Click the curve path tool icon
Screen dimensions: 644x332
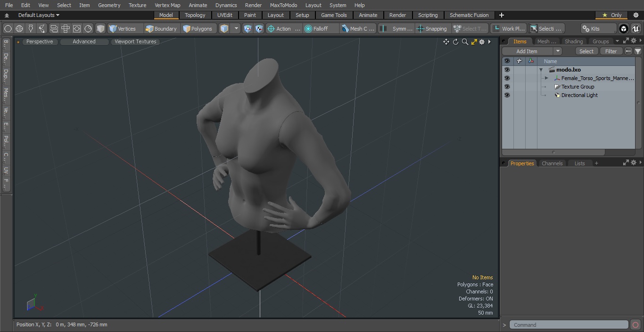42,29
